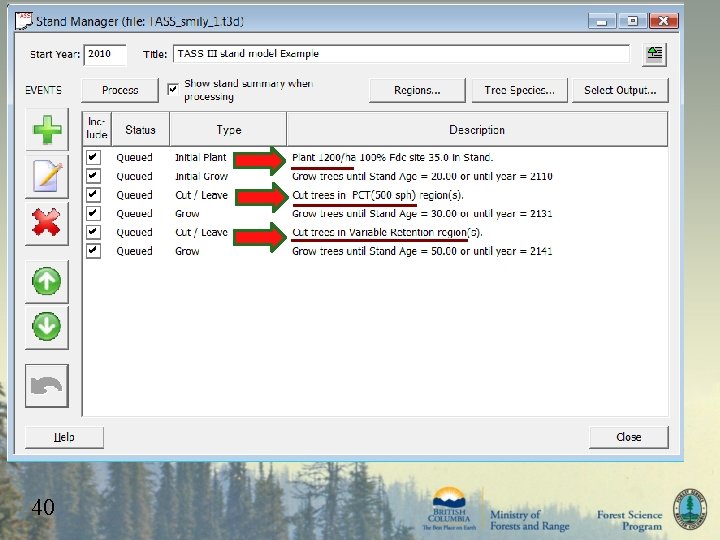Uncheck Include box for Grow until 2131 row
Screen dimensions: 720x540
pyautogui.click(x=93, y=214)
